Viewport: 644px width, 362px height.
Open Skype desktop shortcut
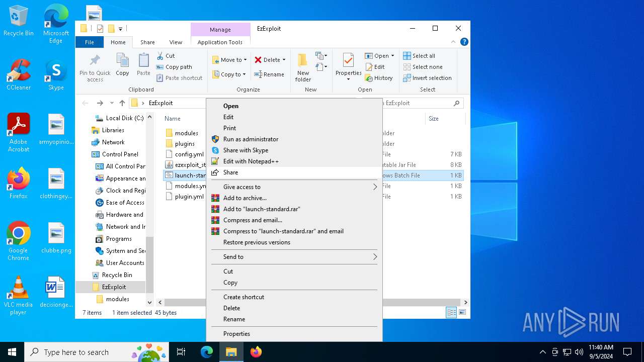pyautogui.click(x=56, y=75)
